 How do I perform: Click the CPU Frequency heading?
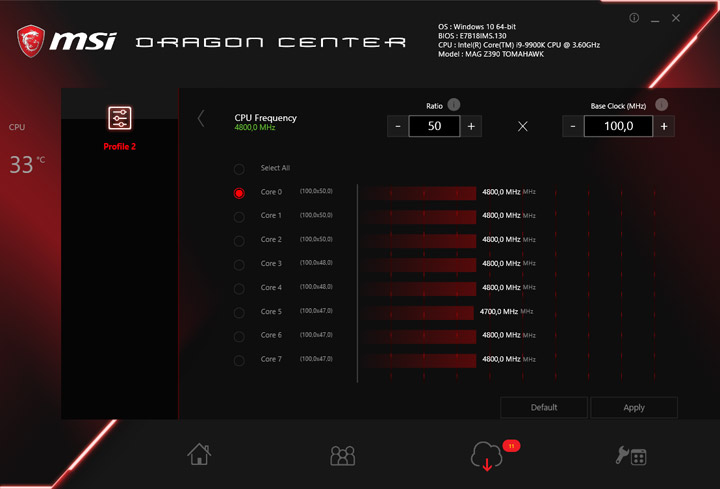pos(265,118)
